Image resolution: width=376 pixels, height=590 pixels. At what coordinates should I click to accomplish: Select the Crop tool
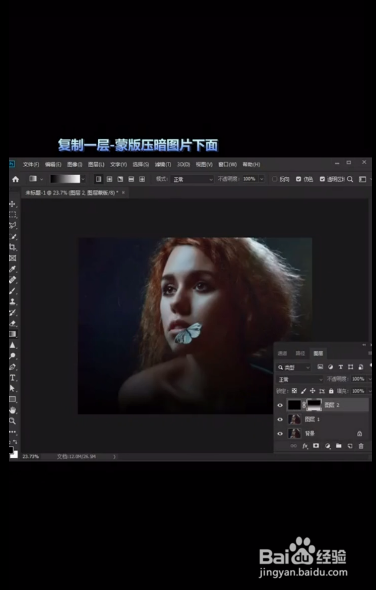[13, 247]
